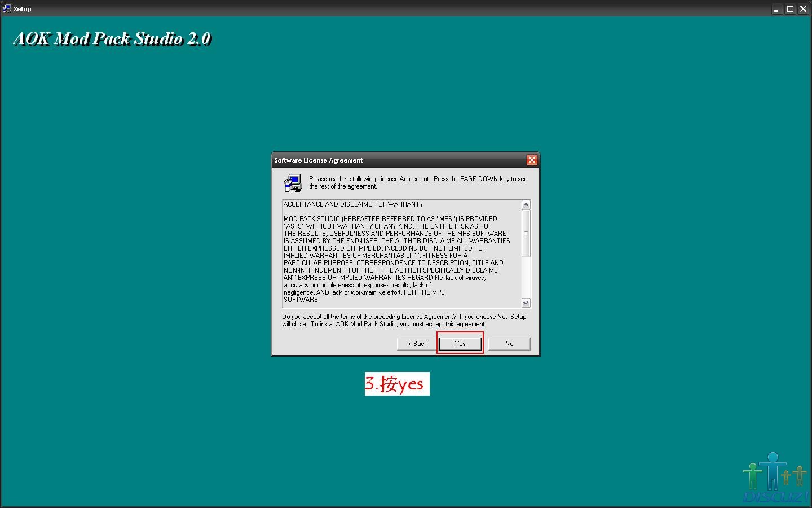Click the 'AOK Mod Pack Studio 2.0' title text
Screen dimensions: 812x508
[x=112, y=38]
